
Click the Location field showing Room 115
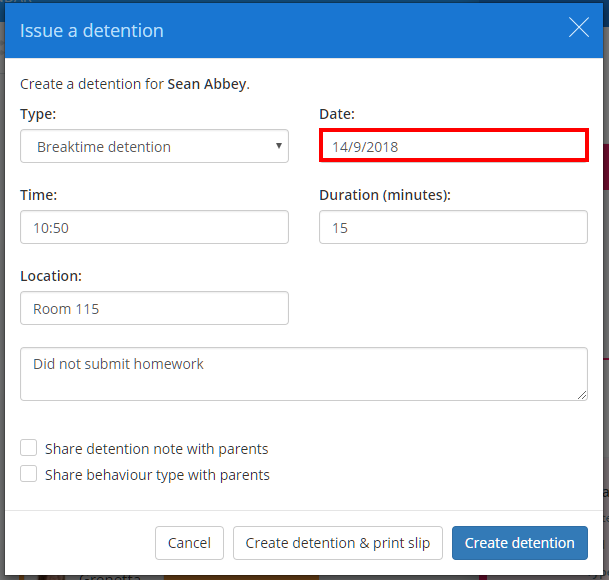tap(154, 308)
